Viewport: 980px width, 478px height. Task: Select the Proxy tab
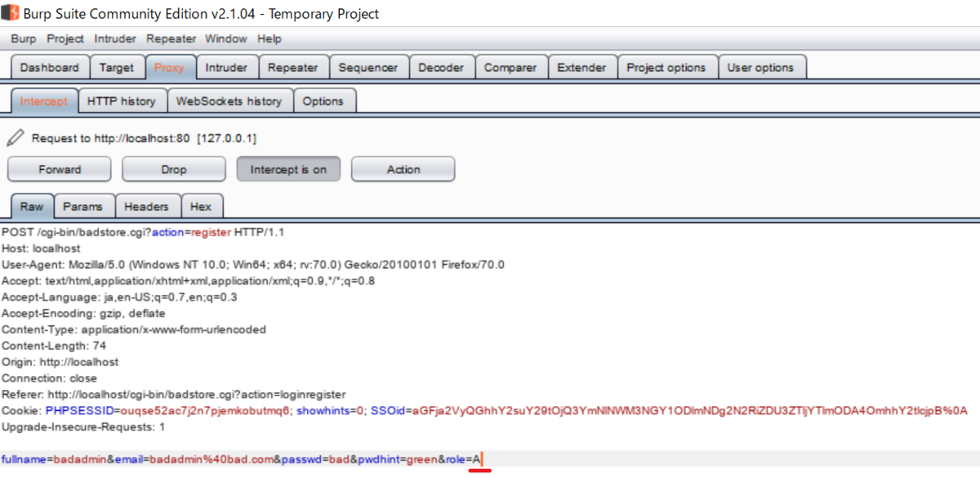170,68
